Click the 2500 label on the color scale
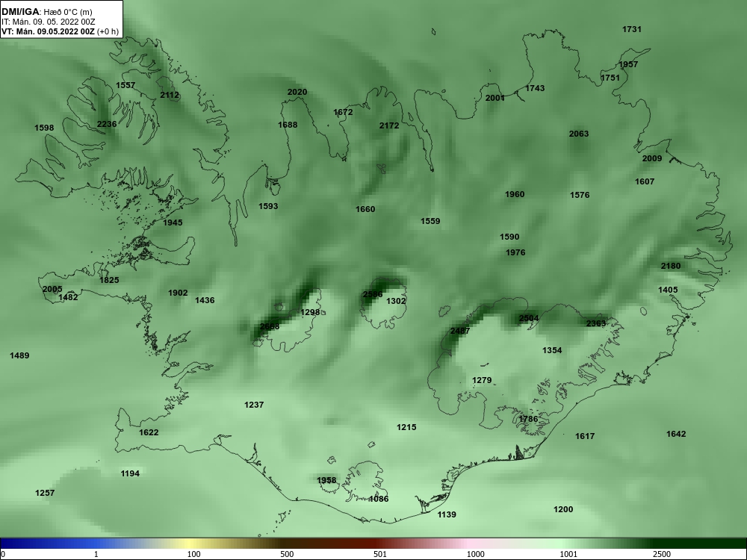747x560 pixels. [662, 554]
